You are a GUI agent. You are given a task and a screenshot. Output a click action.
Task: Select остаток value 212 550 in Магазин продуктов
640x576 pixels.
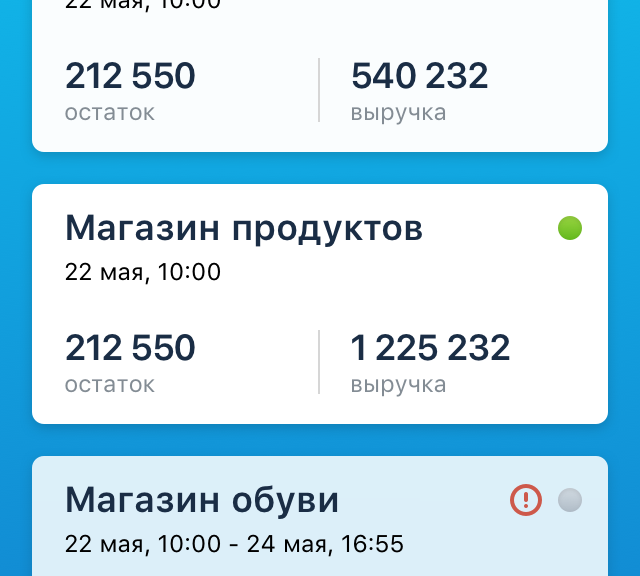coord(130,347)
